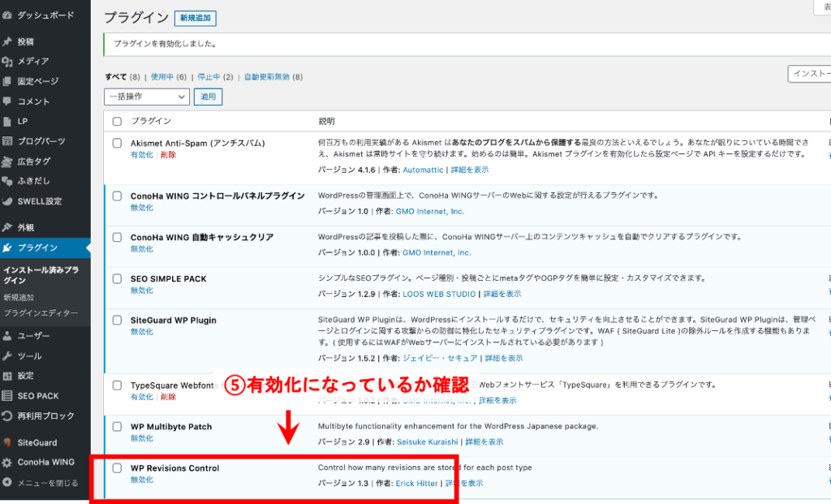
Task: Sort by the プラグイン column header
Action: click(151, 122)
